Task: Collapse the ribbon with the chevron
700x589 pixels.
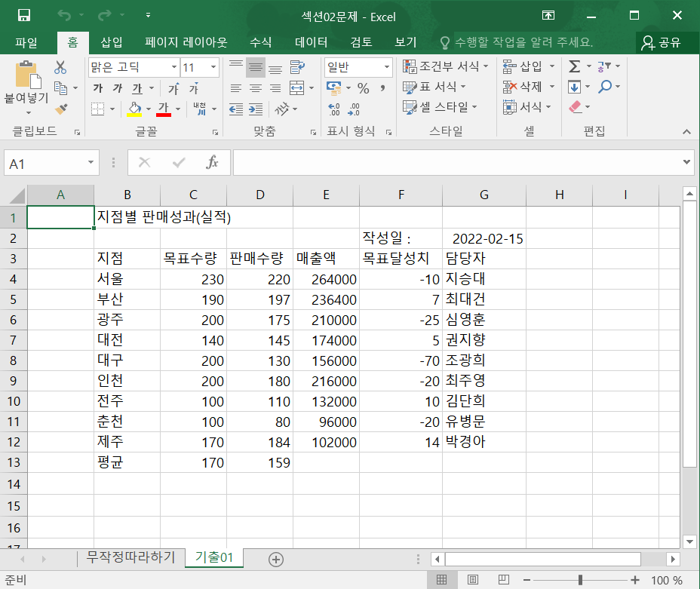Action: pos(686,132)
